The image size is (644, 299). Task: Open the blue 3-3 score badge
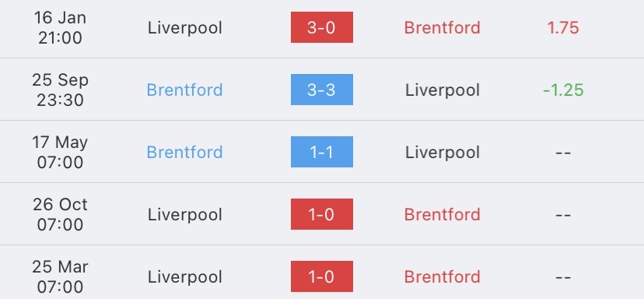321,90
